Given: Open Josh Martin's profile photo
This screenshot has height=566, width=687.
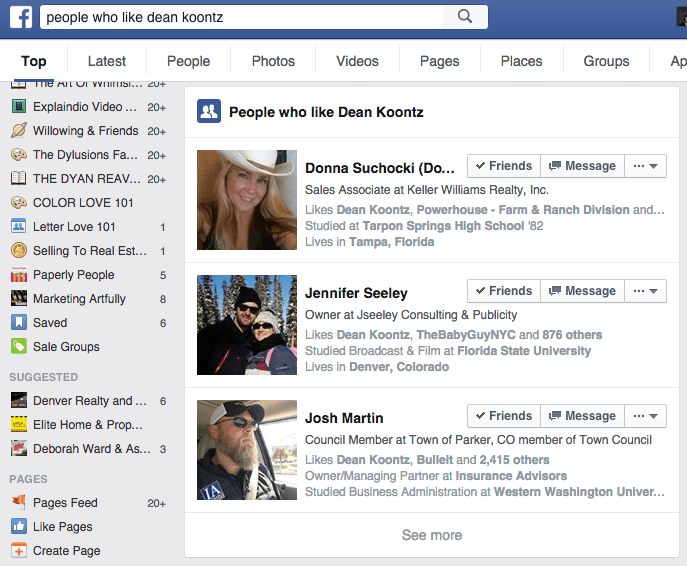Looking at the screenshot, I should pyautogui.click(x=247, y=450).
